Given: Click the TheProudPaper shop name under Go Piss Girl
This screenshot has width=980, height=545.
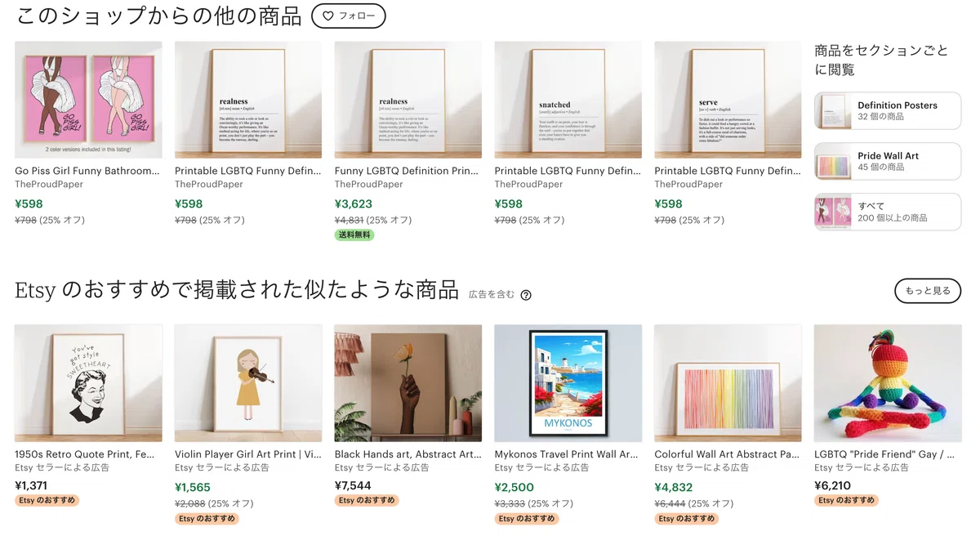Looking at the screenshot, I should 49,185.
